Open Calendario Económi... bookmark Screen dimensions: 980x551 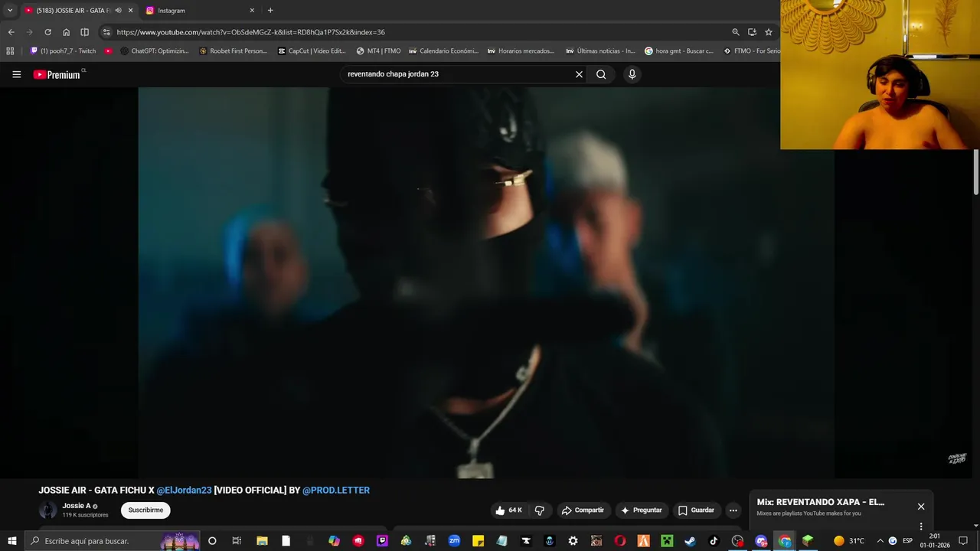pos(443,51)
